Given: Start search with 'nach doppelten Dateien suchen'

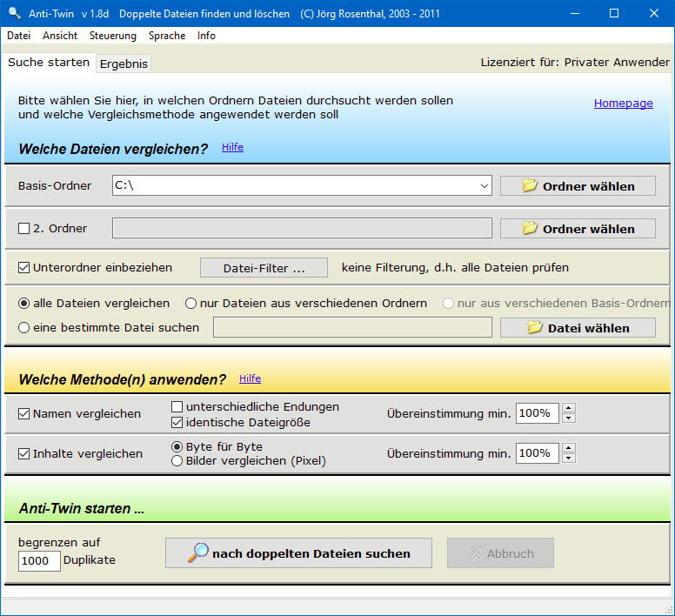Looking at the screenshot, I should click(x=298, y=553).
